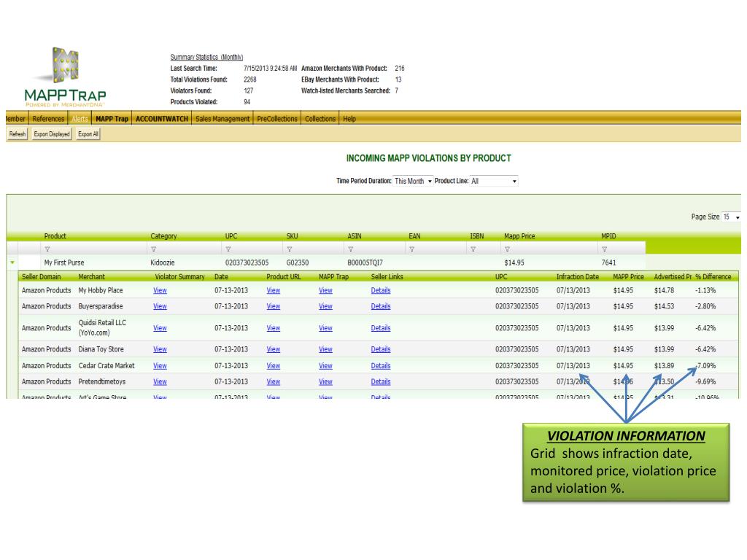This screenshot has width=747, height=560.
Task: Open the UPC column filter icon
Action: coord(228,249)
